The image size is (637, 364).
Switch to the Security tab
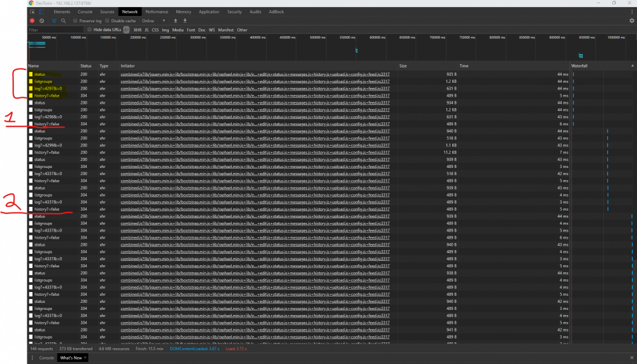(234, 11)
